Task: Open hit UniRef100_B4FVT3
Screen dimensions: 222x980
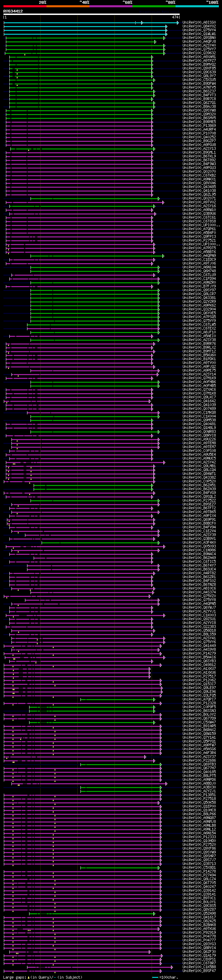Action: coord(199,96)
